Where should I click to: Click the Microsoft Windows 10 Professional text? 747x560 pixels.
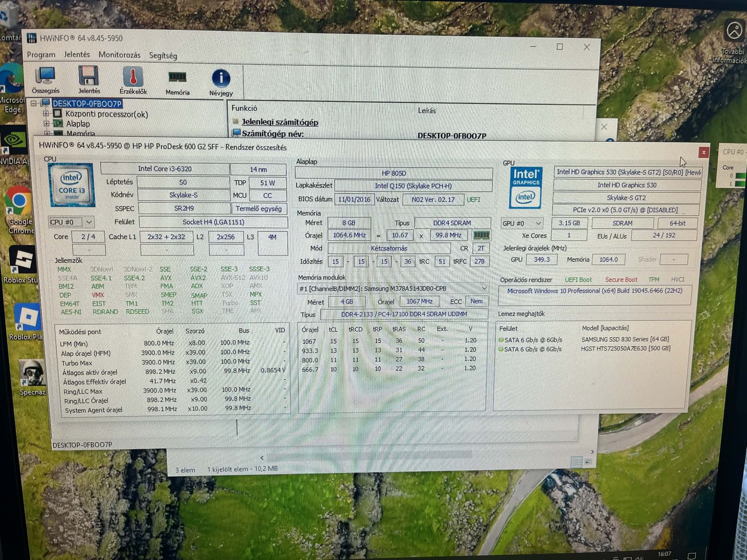(595, 291)
